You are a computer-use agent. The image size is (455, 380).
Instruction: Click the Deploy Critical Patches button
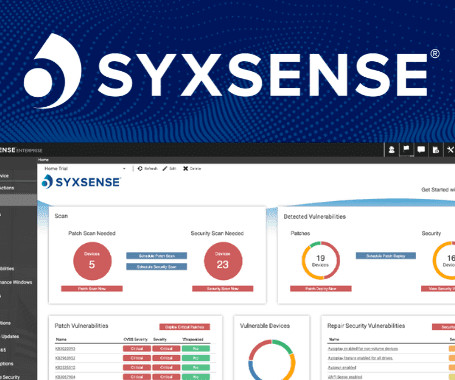[185, 327]
